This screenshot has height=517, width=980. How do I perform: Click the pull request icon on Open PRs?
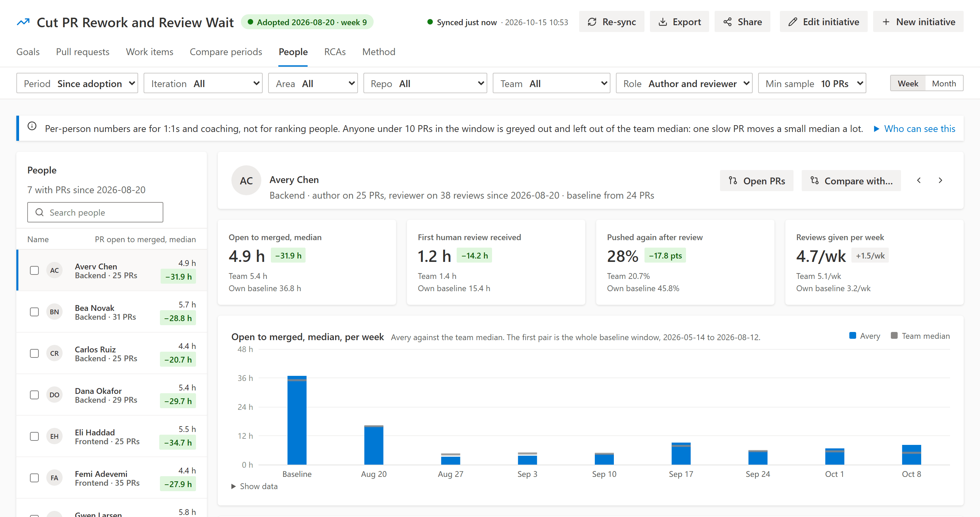(733, 181)
